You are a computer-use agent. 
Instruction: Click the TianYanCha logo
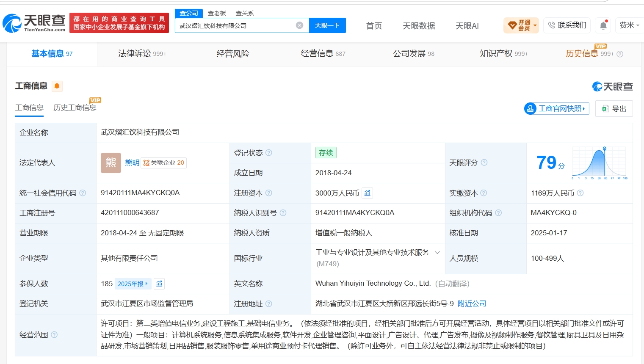point(34,23)
